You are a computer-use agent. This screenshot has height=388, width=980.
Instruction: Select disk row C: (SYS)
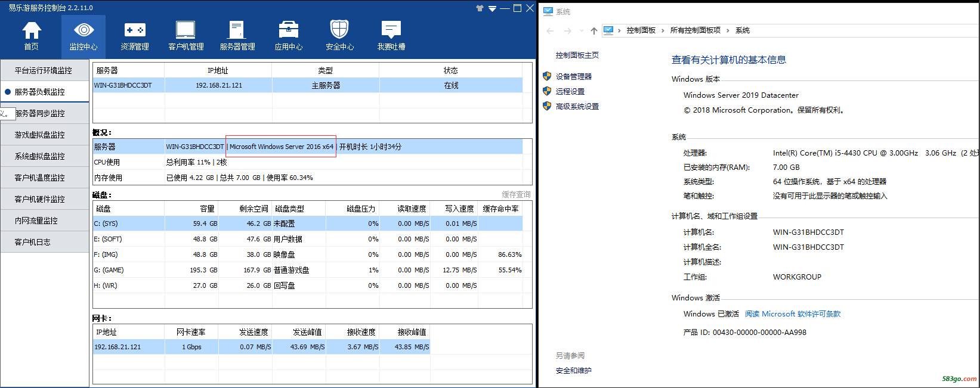308,224
